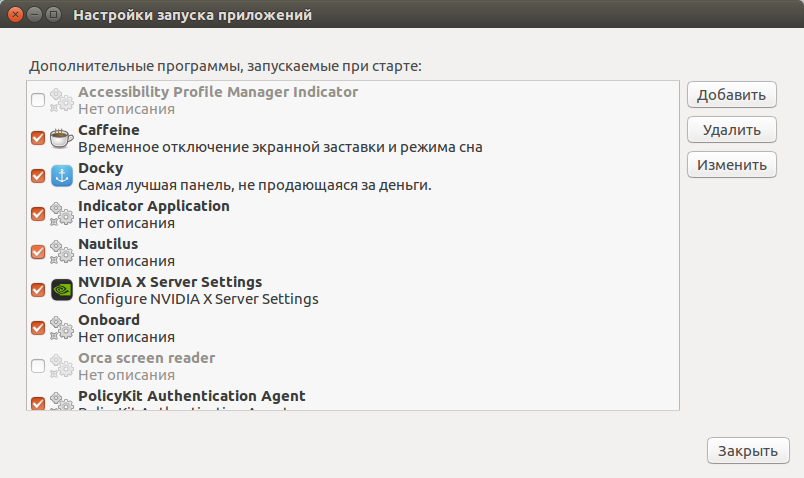
Task: Click the Добавить button
Action: coord(732,95)
